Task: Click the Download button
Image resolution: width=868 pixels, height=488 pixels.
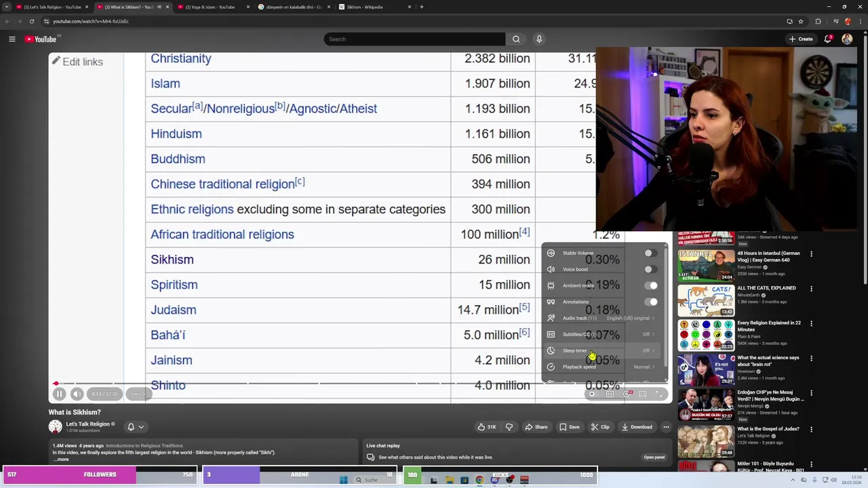Action: [636, 427]
